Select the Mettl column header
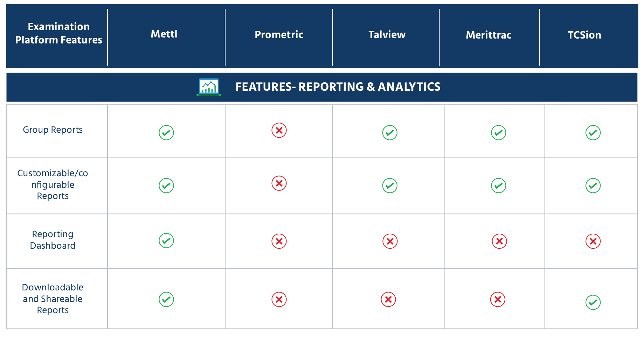The width and height of the screenshot is (644, 337). 164,34
